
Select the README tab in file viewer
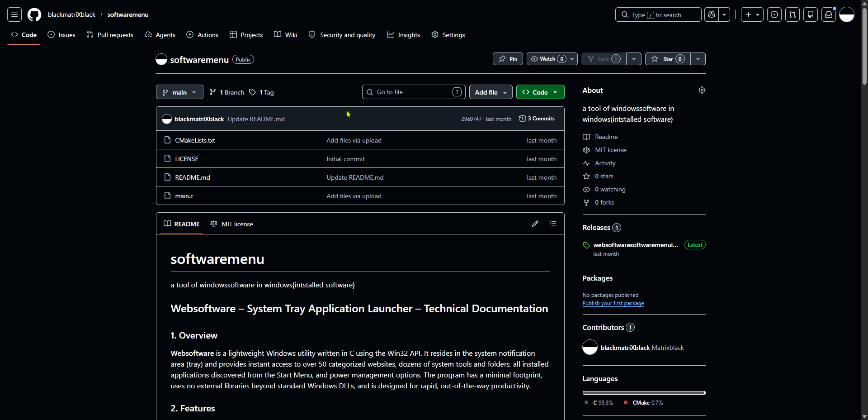(x=182, y=224)
